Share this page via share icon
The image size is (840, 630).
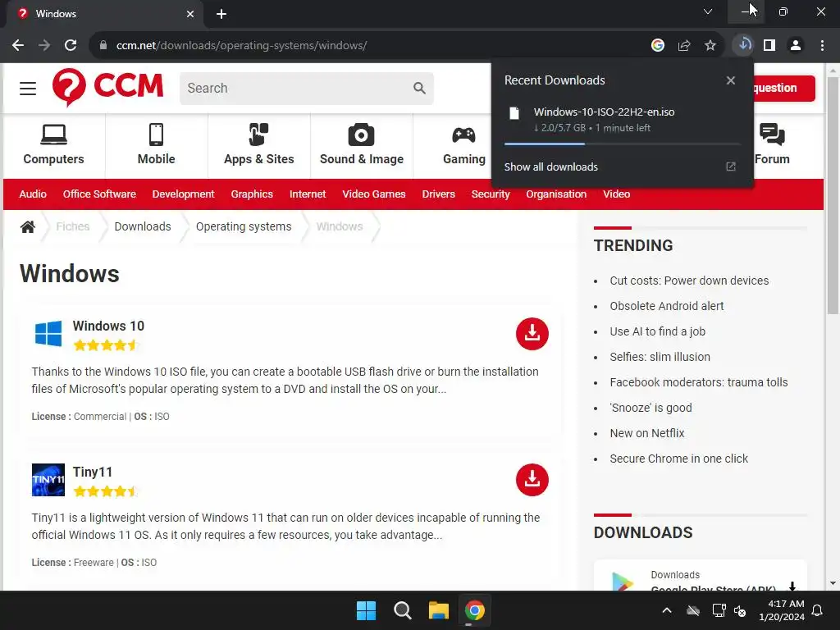click(684, 46)
